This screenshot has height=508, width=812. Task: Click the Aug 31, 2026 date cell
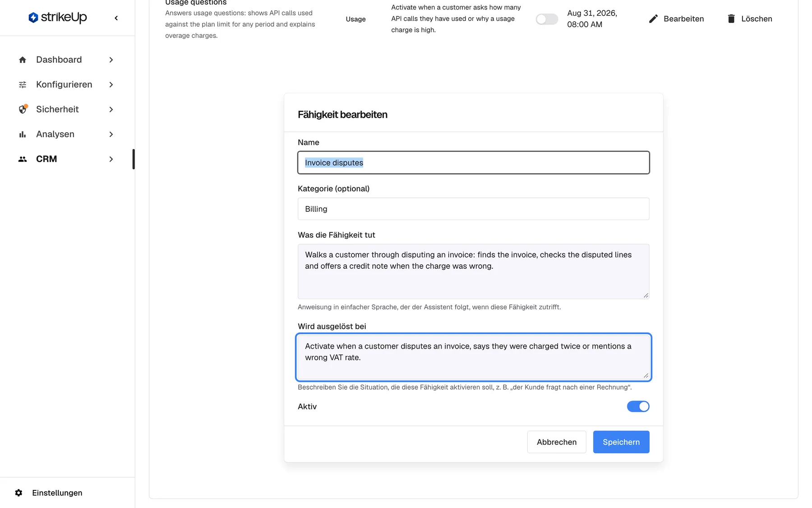click(592, 19)
